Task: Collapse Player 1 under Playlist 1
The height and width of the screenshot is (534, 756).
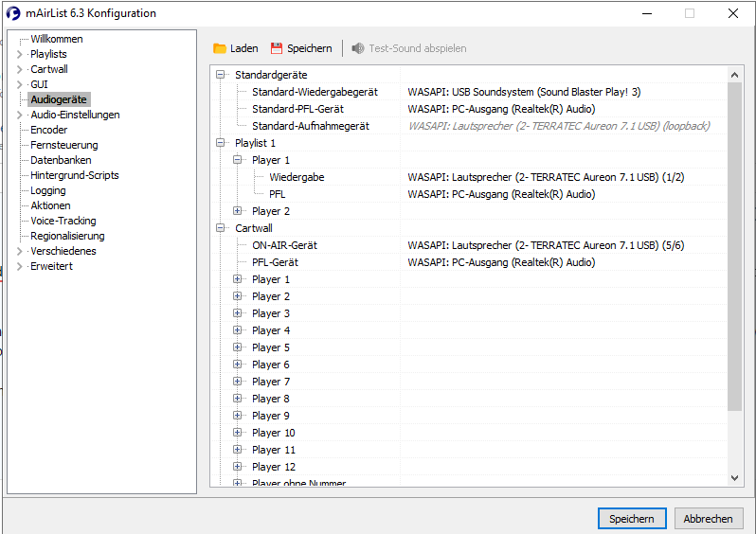Action: click(x=237, y=159)
